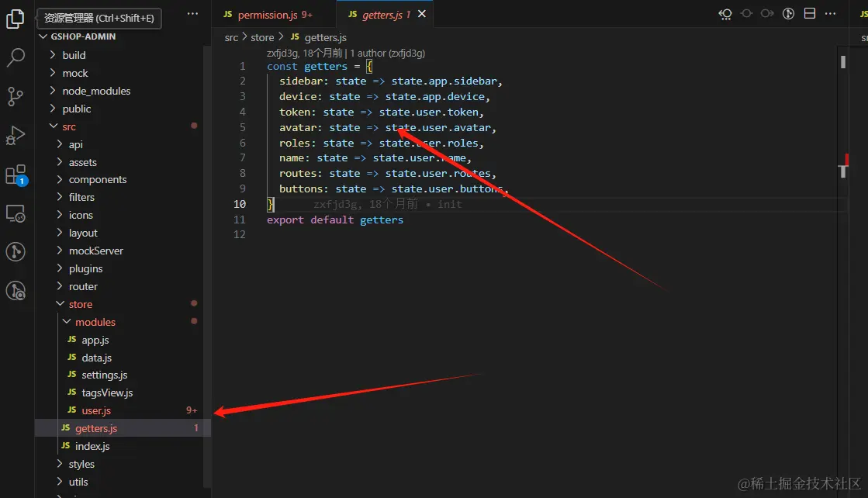Go to previous change icon in editor toolbar
This screenshot has height=498, width=868.
point(746,13)
